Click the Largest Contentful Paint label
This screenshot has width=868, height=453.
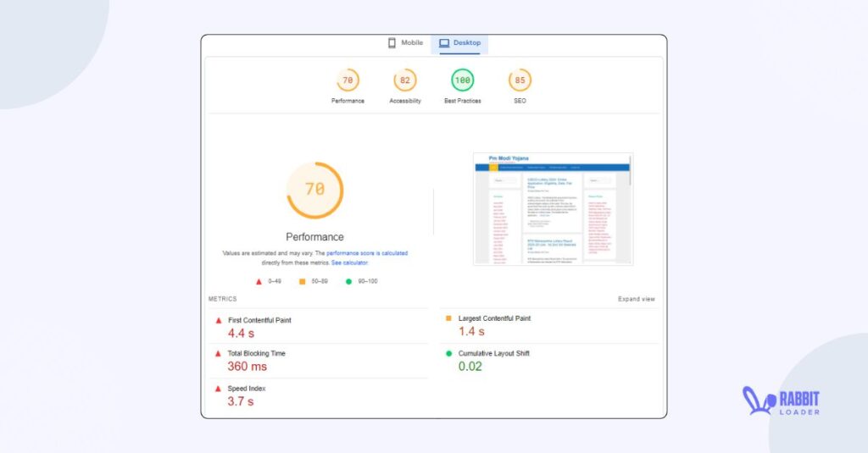pyautogui.click(x=494, y=318)
